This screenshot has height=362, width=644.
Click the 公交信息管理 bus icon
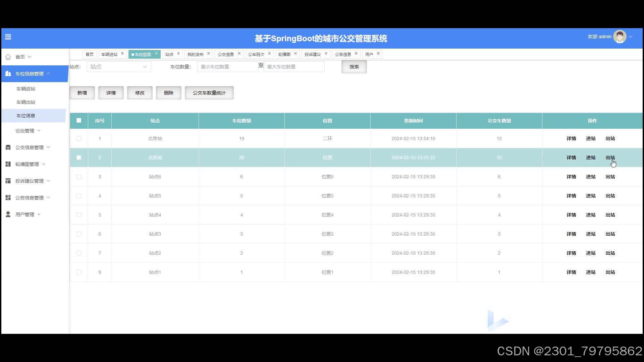(8, 147)
